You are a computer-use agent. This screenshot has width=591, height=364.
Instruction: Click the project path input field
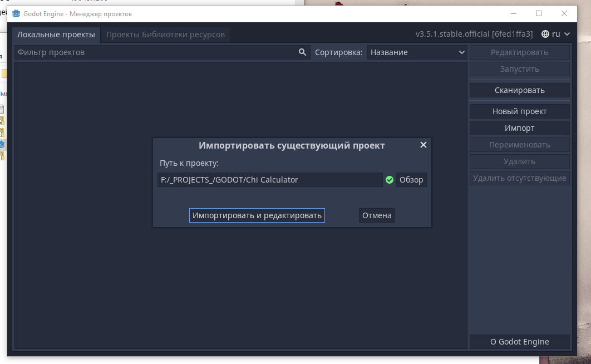(270, 180)
